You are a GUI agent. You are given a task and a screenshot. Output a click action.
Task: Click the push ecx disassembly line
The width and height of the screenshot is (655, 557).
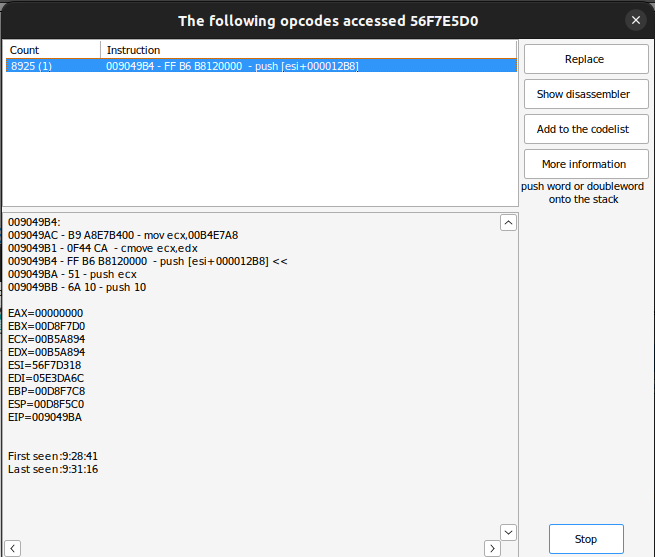[x=72, y=274]
